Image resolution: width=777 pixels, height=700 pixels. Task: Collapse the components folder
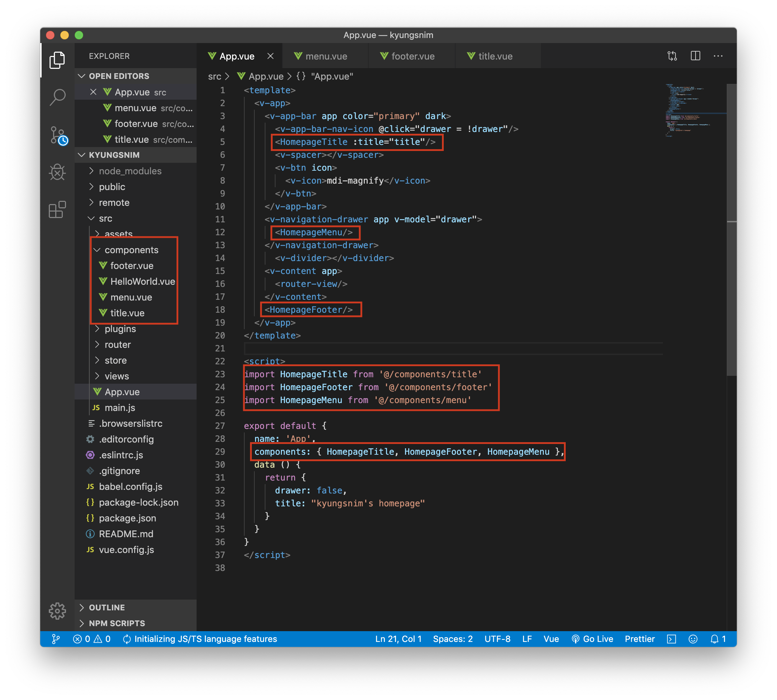[131, 250]
